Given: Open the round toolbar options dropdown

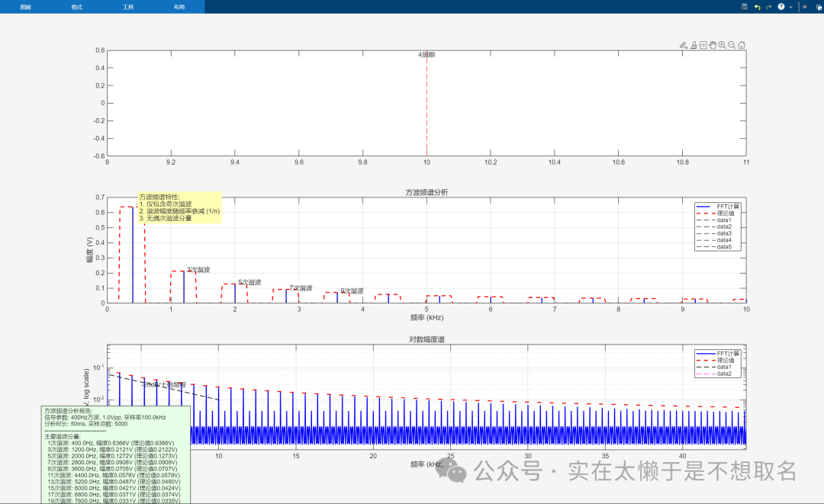Looking at the screenshot, I should [x=805, y=6].
